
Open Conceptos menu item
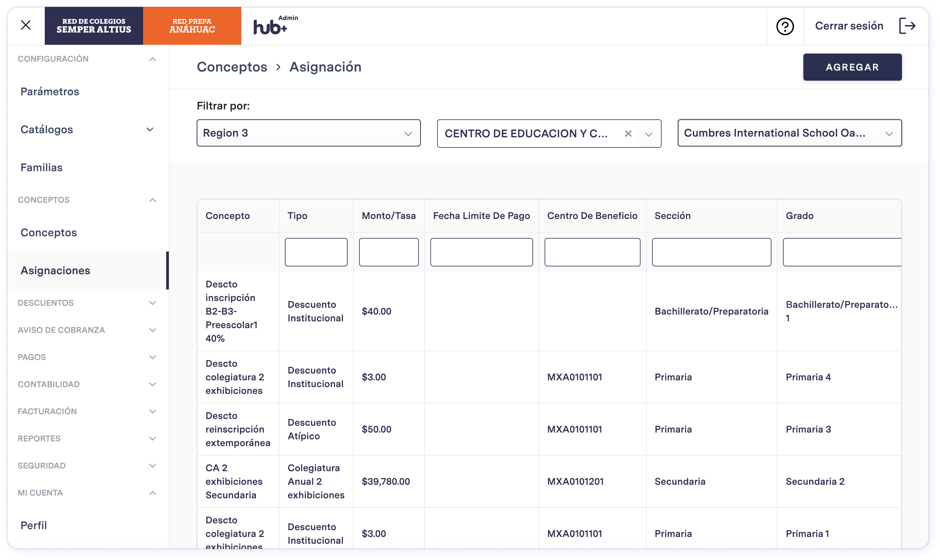pos(49,233)
